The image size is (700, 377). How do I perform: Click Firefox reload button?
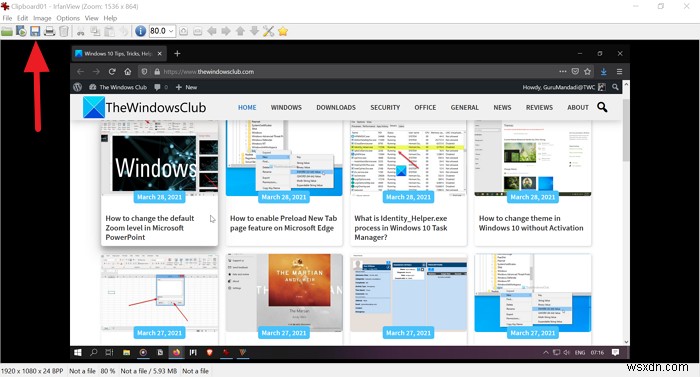(x=112, y=71)
